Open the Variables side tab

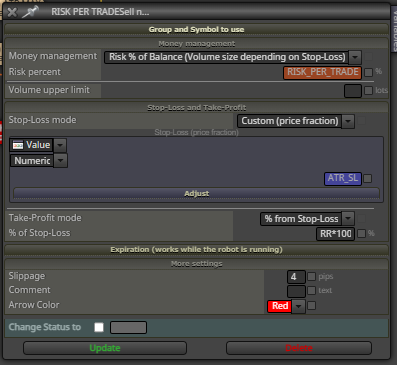[394, 28]
